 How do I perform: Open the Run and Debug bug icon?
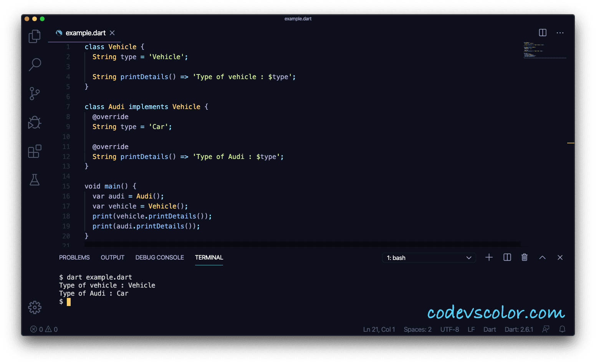point(35,122)
